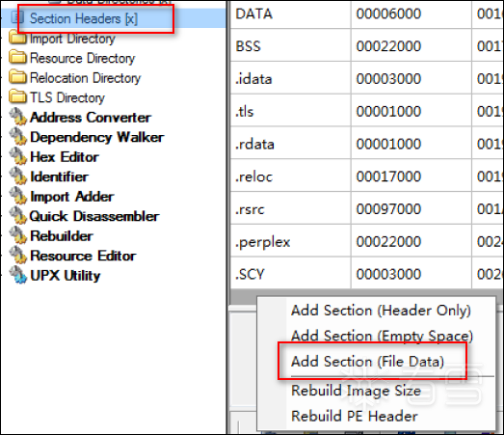Open Rebuilder tool via its gear icon

pyautogui.click(x=17, y=235)
